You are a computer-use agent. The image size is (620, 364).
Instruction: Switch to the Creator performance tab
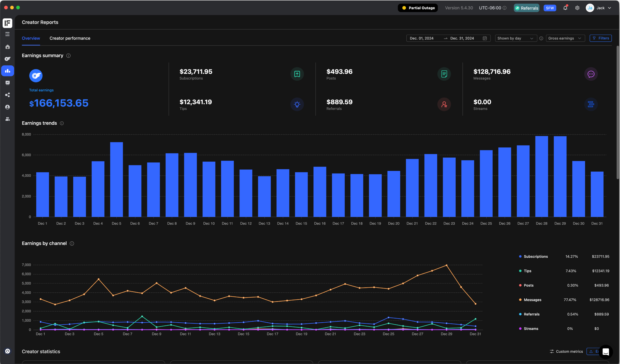pos(70,38)
